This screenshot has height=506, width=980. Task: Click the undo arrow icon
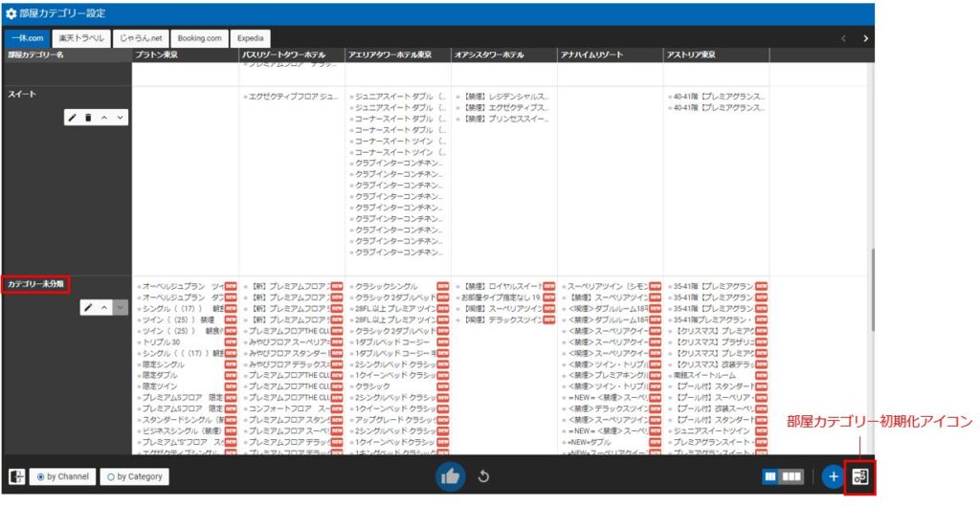coord(483,476)
